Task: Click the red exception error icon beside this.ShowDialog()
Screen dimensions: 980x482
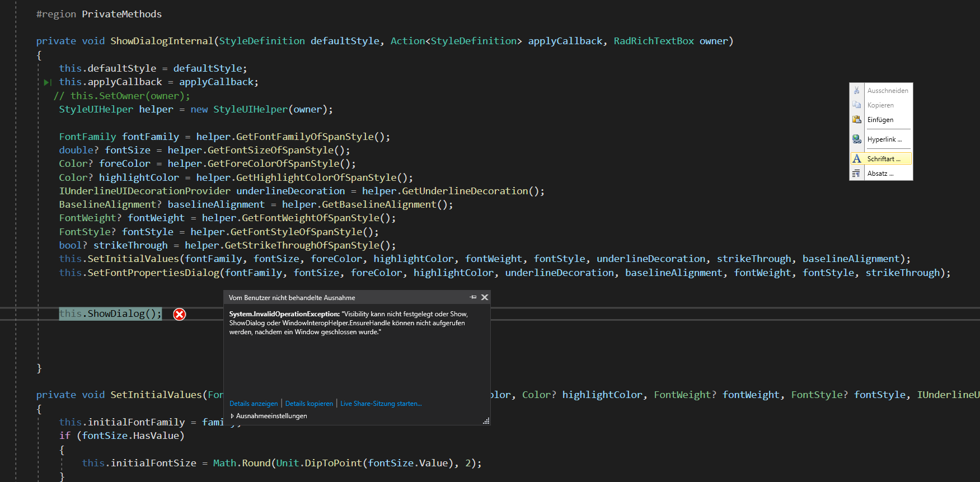Action: (x=179, y=315)
